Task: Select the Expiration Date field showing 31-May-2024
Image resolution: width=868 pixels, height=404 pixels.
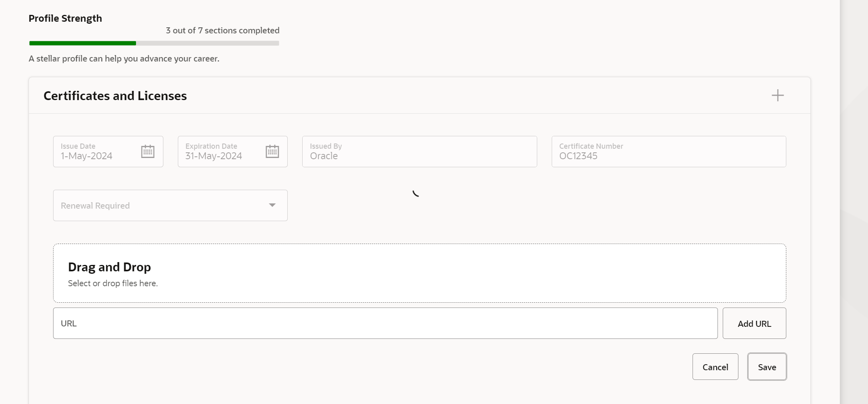Action: [221, 156]
